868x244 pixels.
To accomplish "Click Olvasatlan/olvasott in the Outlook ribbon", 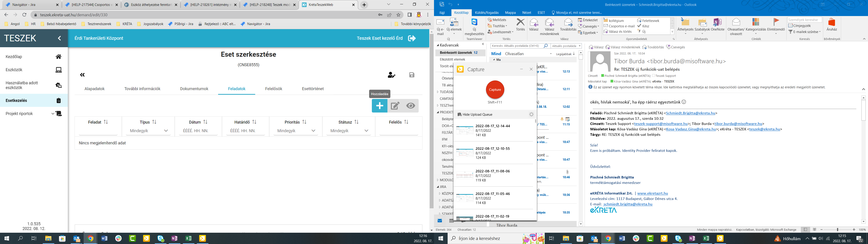I will tap(736, 27).
